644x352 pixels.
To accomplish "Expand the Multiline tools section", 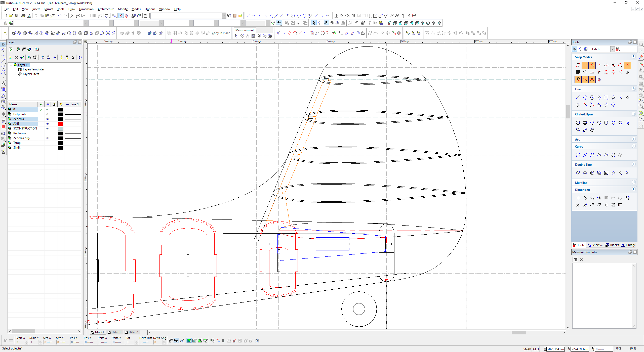I will coord(633,182).
